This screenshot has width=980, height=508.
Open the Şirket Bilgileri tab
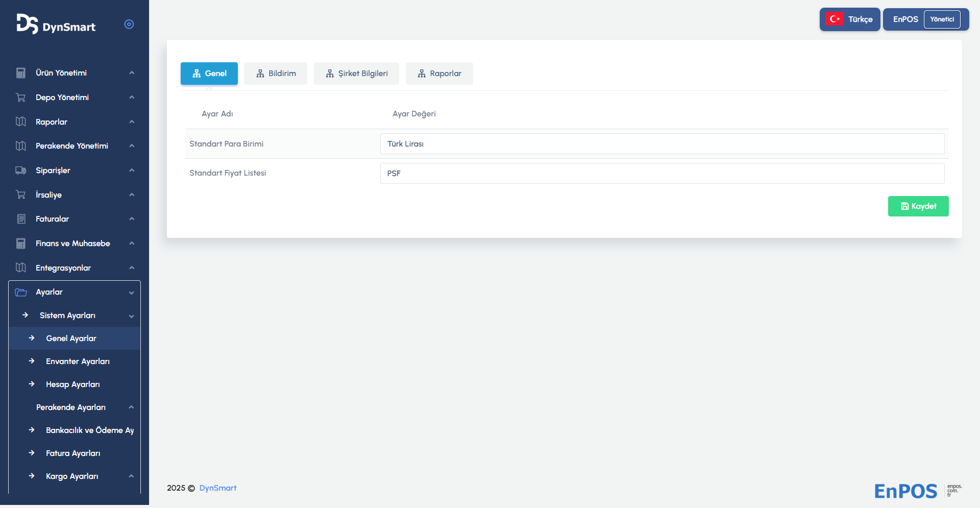pyautogui.click(x=356, y=74)
